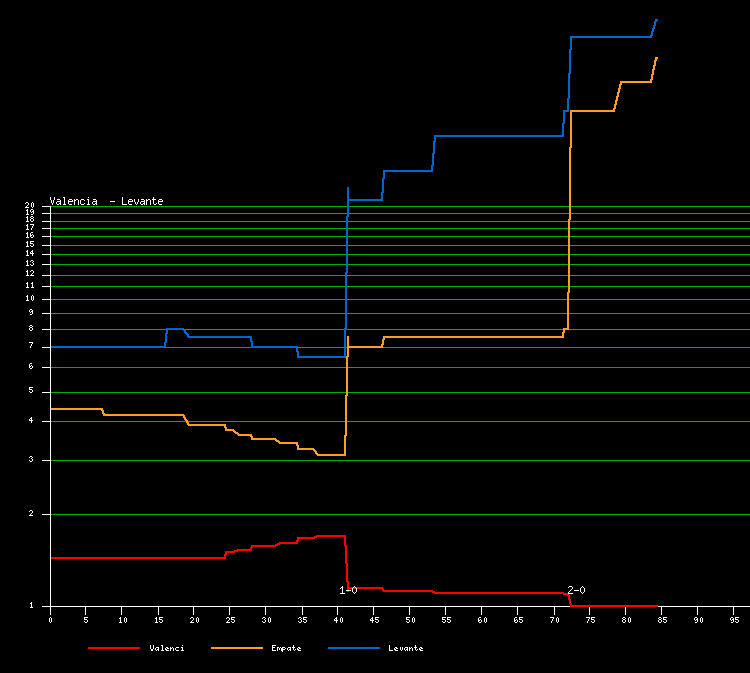Click the y-axis label '3'

(x=31, y=459)
